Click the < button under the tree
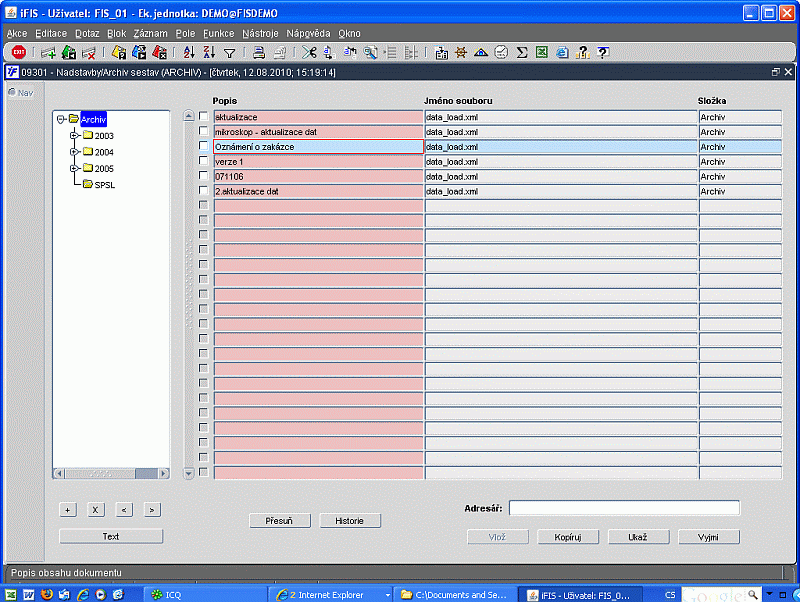This screenshot has width=800, height=602. click(124, 510)
